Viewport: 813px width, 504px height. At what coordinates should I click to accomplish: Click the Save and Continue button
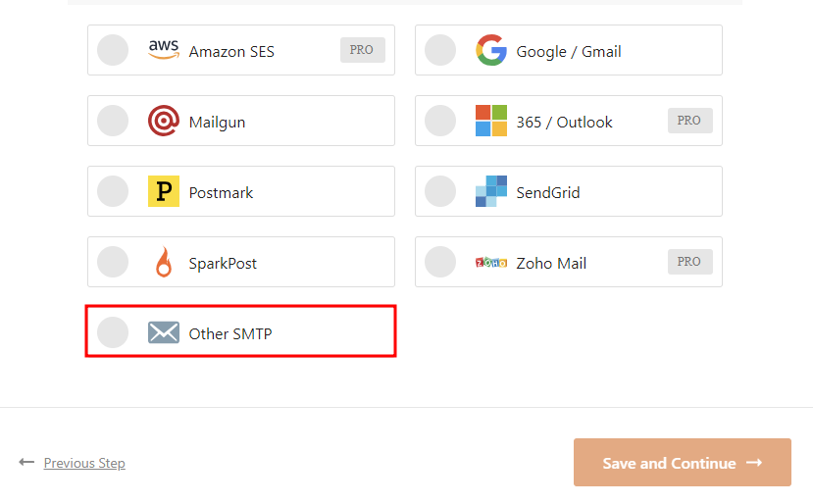682,463
